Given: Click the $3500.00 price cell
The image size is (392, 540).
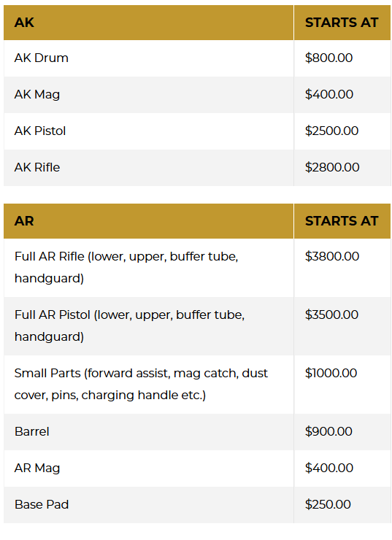Looking at the screenshot, I should coord(331,315).
